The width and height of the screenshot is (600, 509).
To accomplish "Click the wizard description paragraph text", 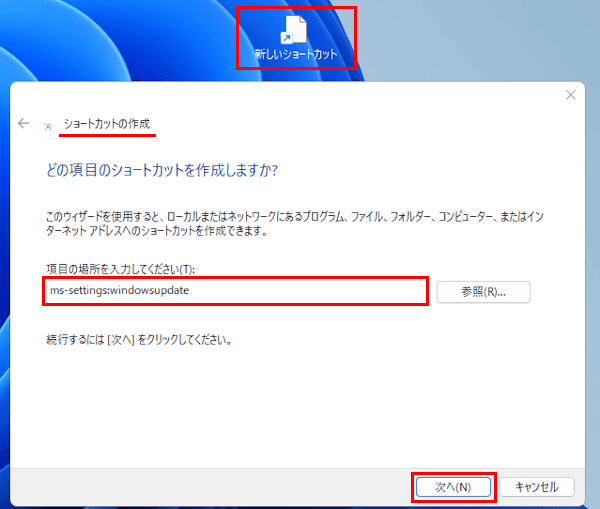I will 300,222.
